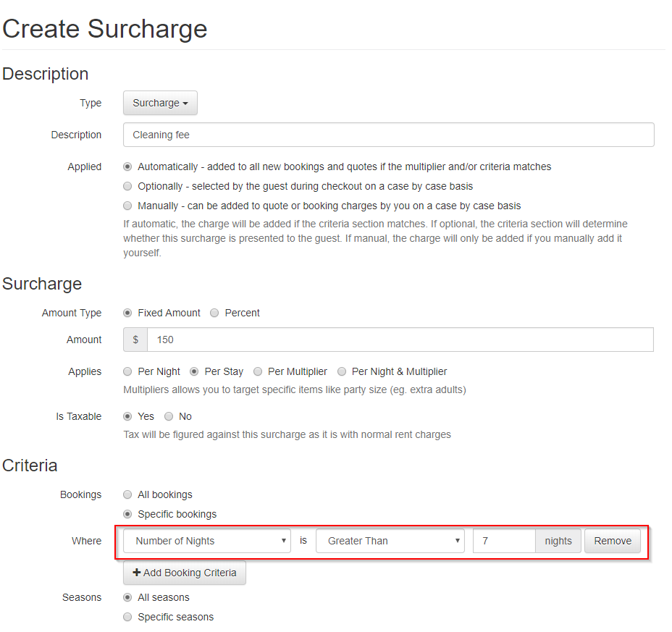
Task: Select the Percent amount type
Action: (214, 313)
